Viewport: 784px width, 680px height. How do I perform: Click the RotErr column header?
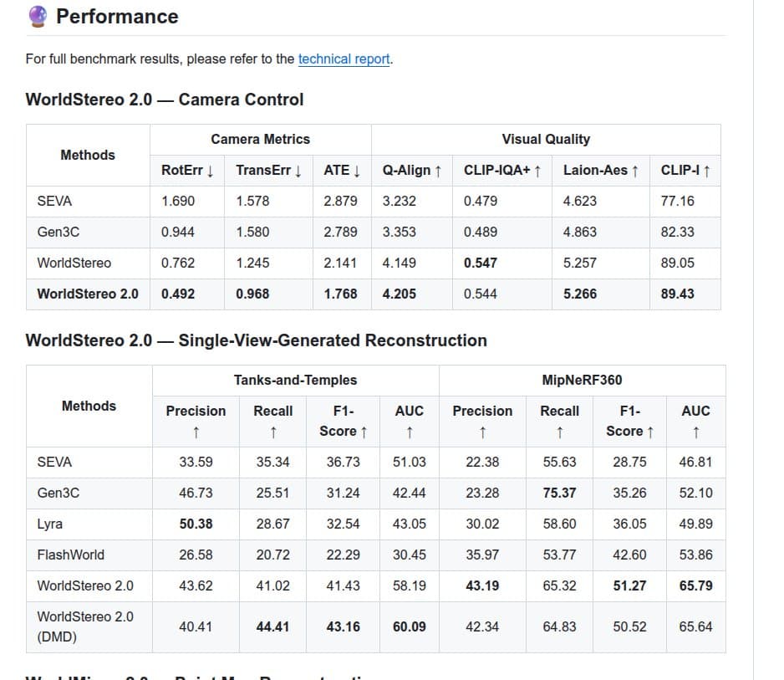pyautogui.click(x=187, y=171)
